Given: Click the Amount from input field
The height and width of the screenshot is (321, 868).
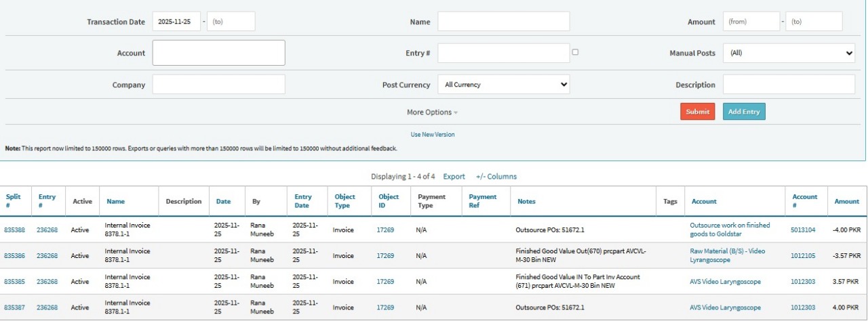Looking at the screenshot, I should click(x=751, y=22).
